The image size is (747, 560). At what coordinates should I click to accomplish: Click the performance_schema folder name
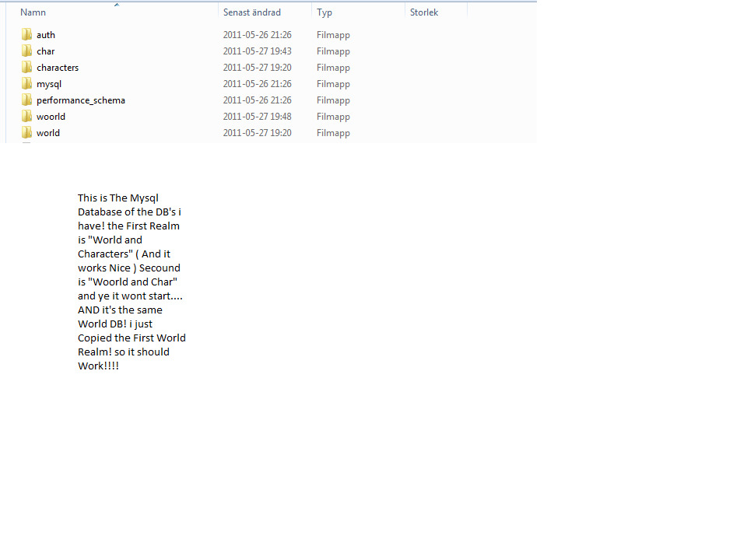[x=81, y=100]
